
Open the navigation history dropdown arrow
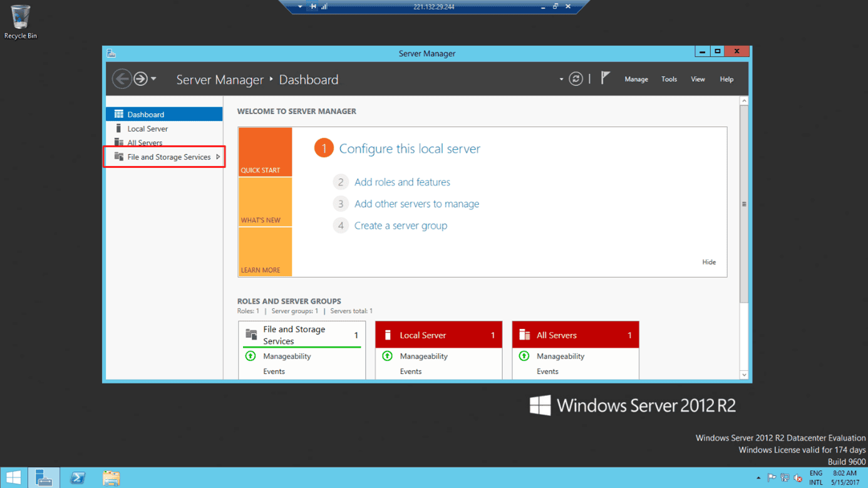click(153, 79)
